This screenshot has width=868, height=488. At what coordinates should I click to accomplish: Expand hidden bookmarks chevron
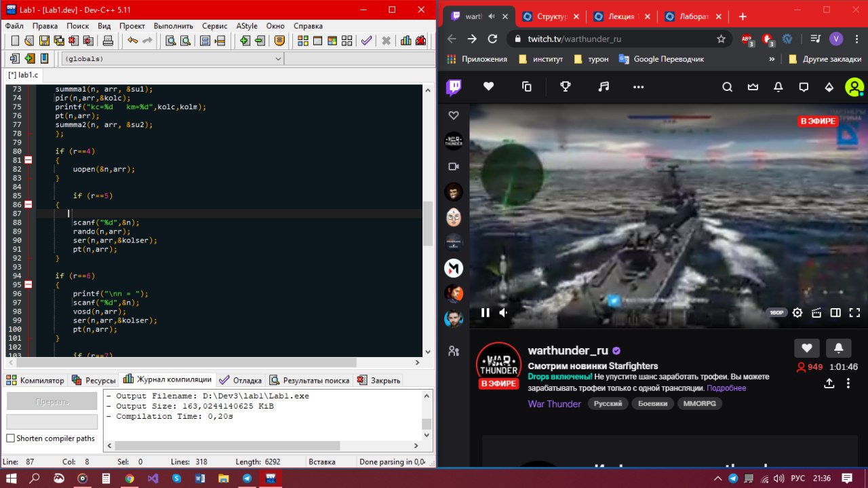point(772,59)
